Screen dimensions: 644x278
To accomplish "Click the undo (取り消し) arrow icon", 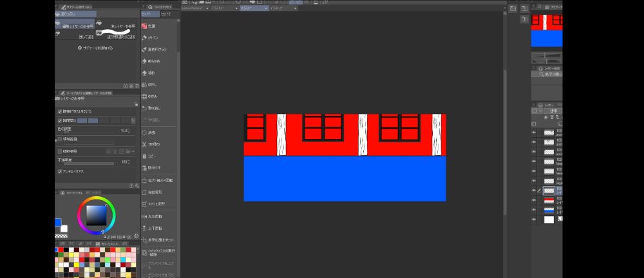I will coord(144,108).
